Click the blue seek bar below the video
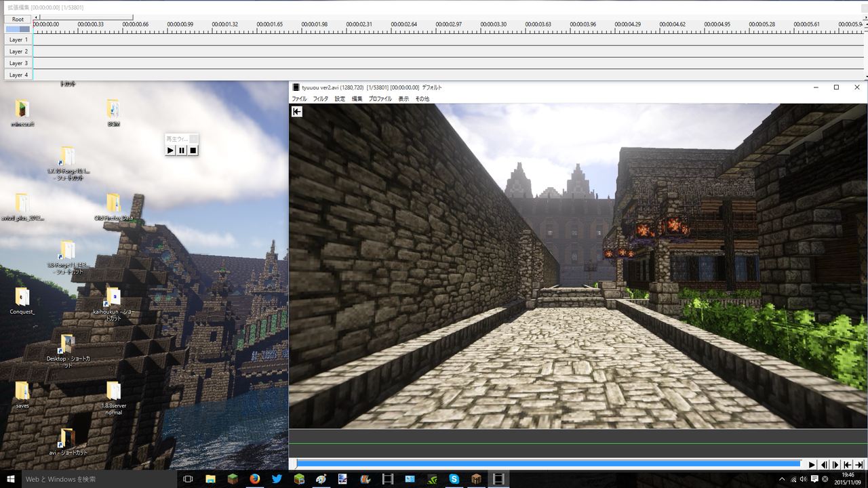The height and width of the screenshot is (488, 868). click(x=542, y=464)
